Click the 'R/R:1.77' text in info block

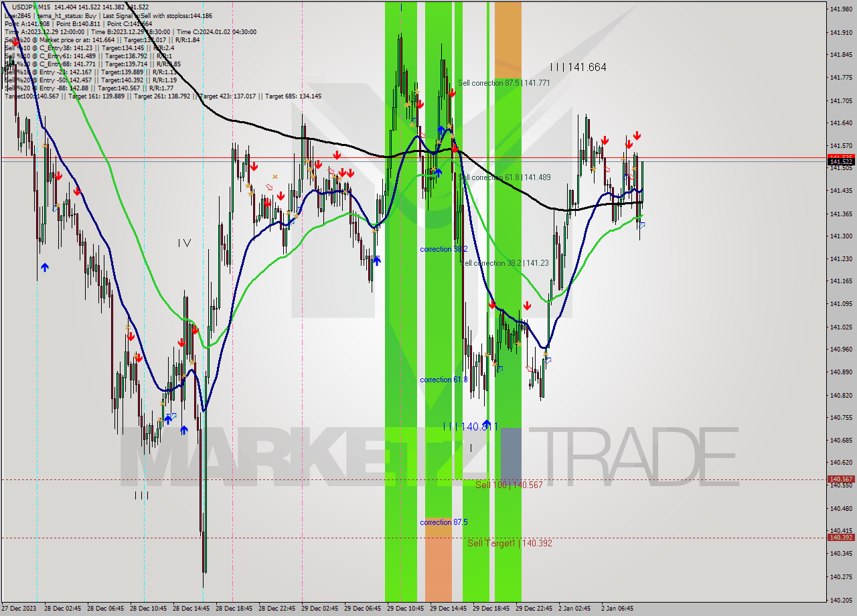(x=161, y=88)
